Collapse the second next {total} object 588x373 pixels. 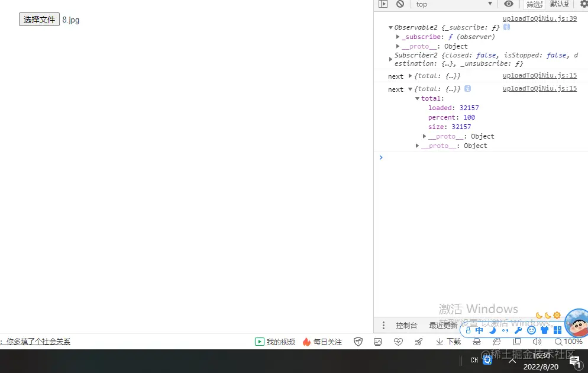(x=410, y=89)
